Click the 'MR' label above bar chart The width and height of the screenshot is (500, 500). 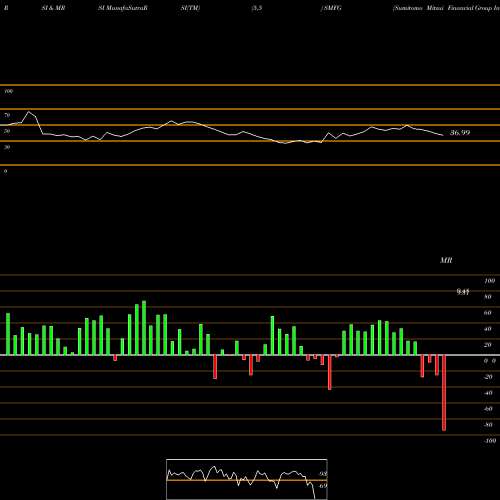[446, 260]
